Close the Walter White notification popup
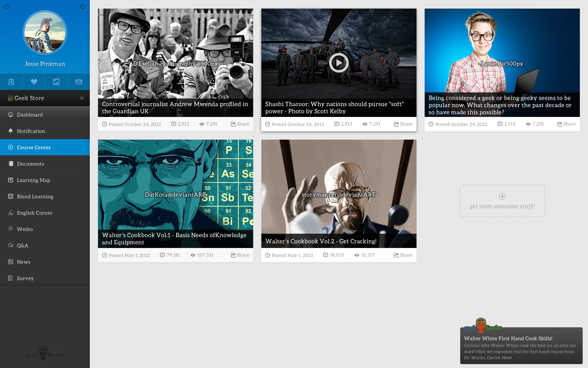The width and height of the screenshot is (588, 368). [579, 330]
